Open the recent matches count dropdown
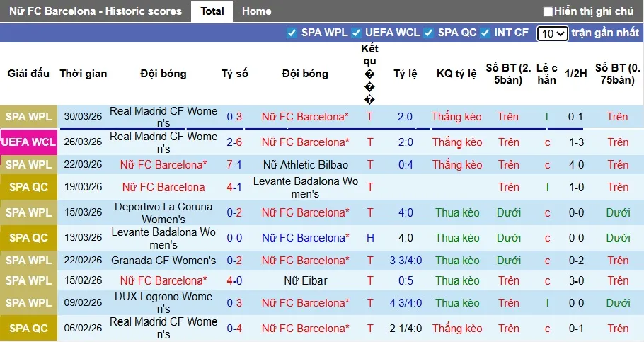This screenshot has height=342, width=644. click(x=552, y=33)
